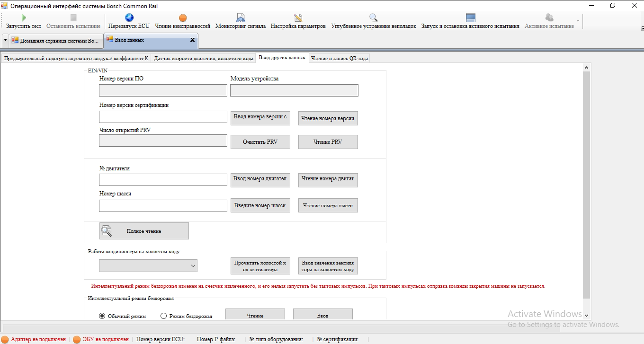Click Адаптер не подключен status indicator icon
644x344 pixels.
(x=5, y=339)
